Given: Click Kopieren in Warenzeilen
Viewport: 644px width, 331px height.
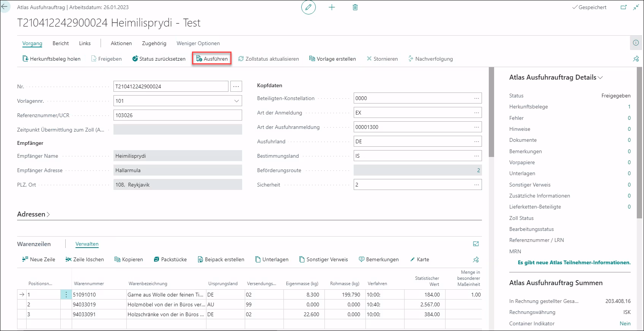Looking at the screenshot, I should (129, 259).
